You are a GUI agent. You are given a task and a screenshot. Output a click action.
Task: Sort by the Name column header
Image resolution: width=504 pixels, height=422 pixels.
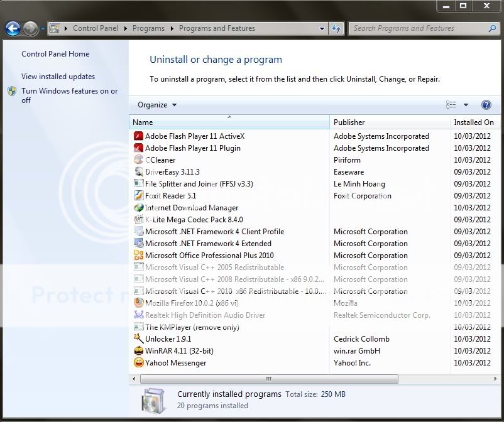(x=229, y=122)
